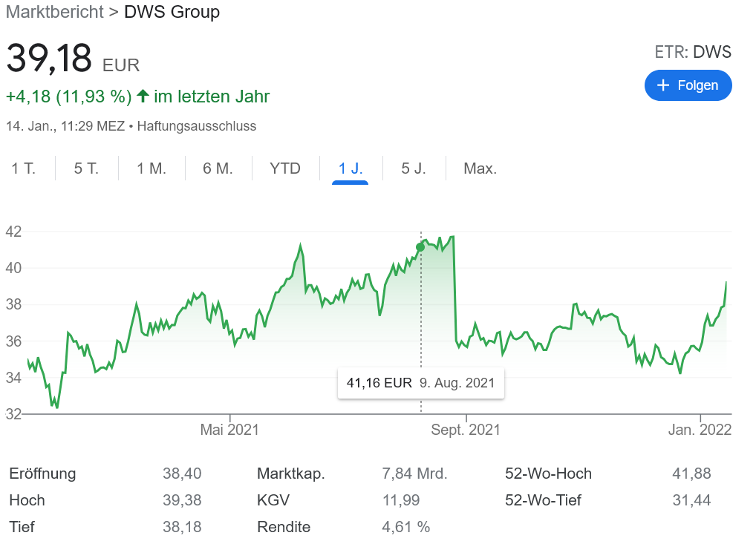Click the 41,16 EUR chart tooltip
The image size is (756, 547).
[x=420, y=384]
